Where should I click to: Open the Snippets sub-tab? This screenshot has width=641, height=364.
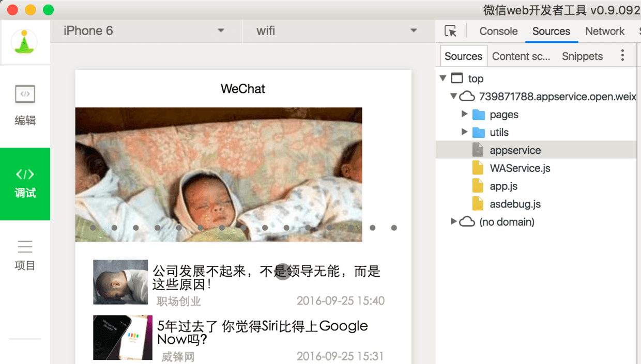click(582, 56)
